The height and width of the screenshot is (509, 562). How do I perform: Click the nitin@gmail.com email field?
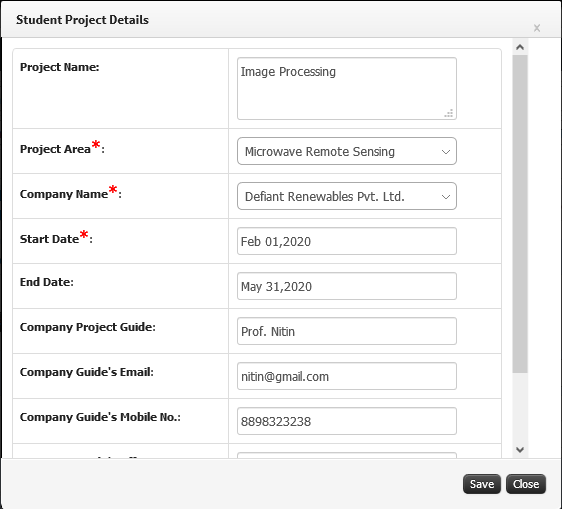(347, 376)
